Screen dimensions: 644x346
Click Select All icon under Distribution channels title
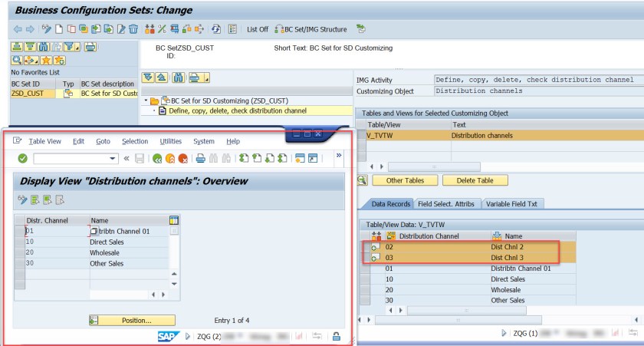(35, 200)
